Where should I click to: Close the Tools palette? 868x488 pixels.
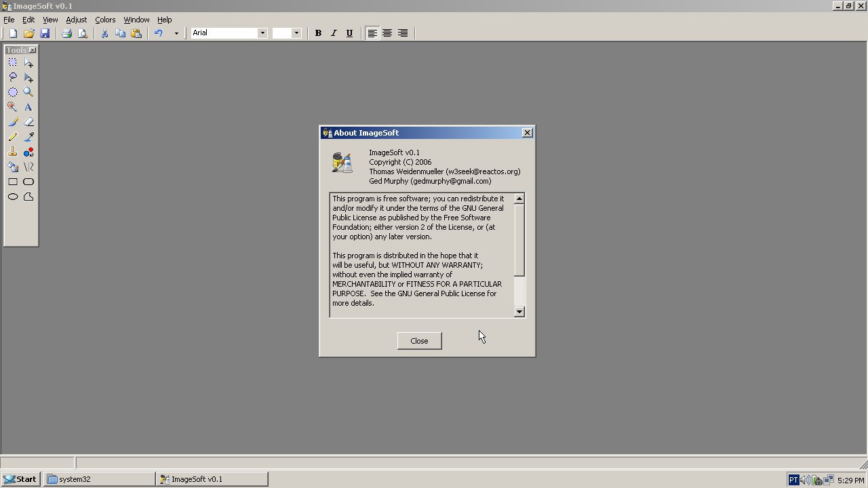32,50
